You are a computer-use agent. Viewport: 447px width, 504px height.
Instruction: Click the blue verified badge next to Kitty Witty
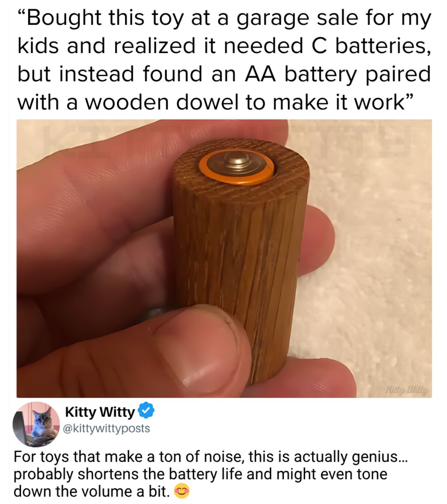coord(146,412)
